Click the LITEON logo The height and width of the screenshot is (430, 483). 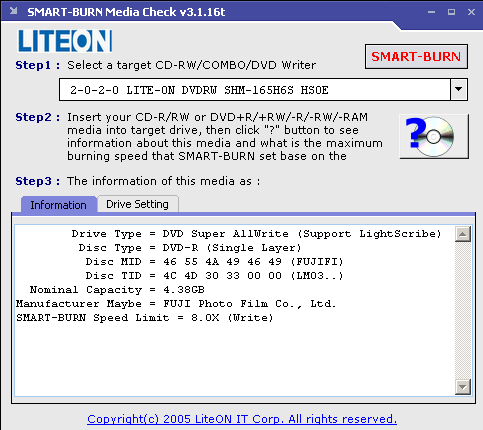[x=65, y=41]
